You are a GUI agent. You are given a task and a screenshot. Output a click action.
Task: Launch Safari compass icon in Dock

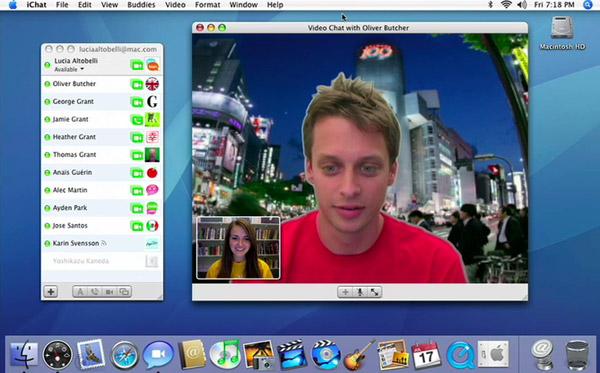124,355
